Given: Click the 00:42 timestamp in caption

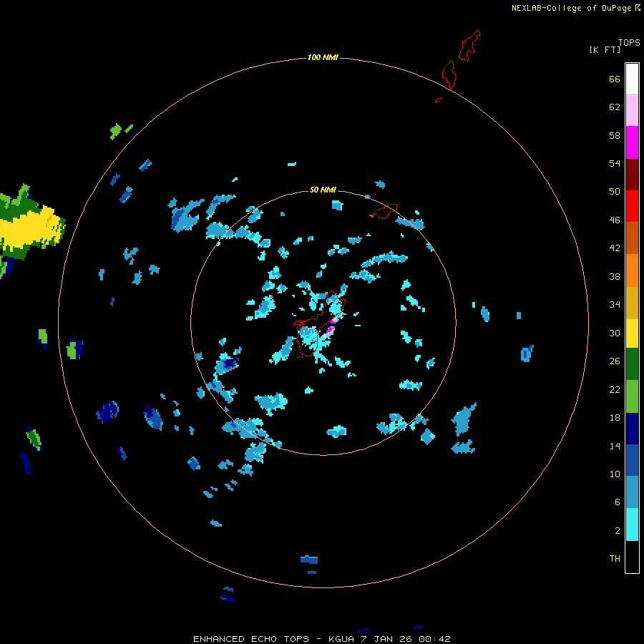Looking at the screenshot, I should click(434, 639).
